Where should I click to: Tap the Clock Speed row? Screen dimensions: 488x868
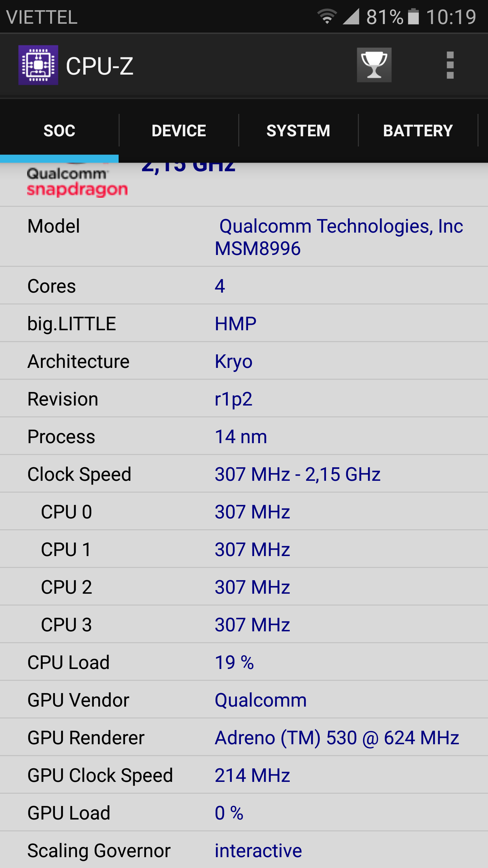(x=244, y=474)
